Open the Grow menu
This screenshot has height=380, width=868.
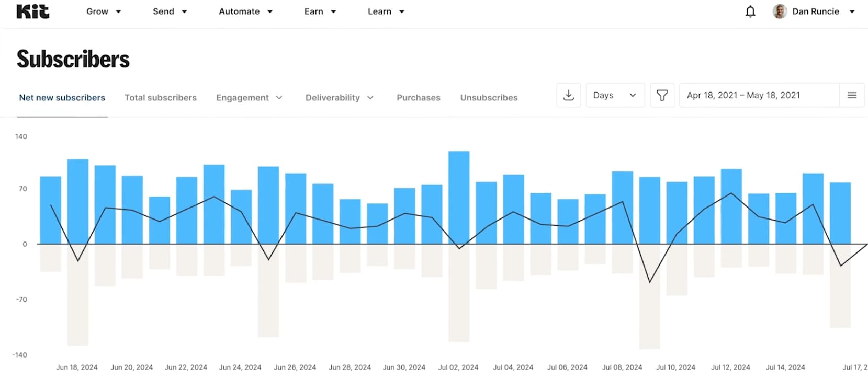pos(104,11)
